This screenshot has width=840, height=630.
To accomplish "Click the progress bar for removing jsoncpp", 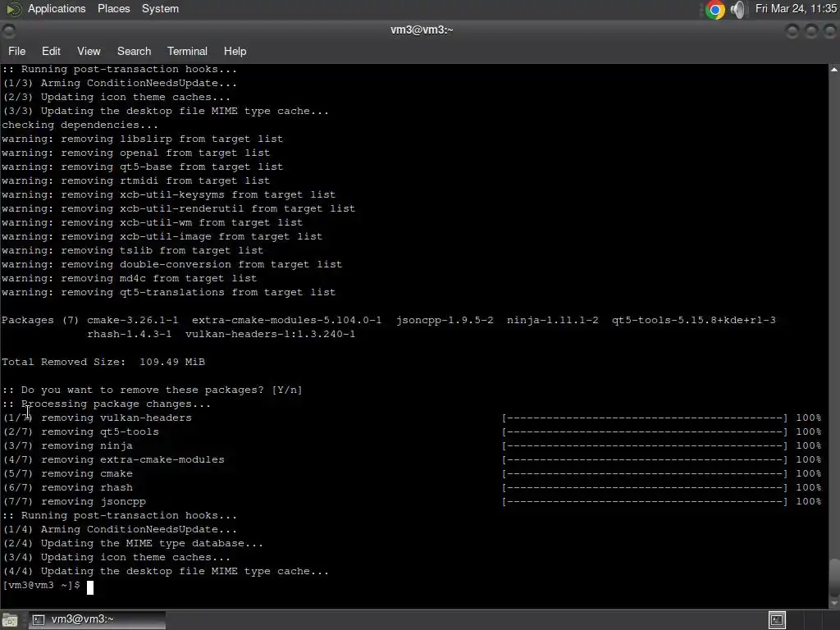I will pos(645,501).
